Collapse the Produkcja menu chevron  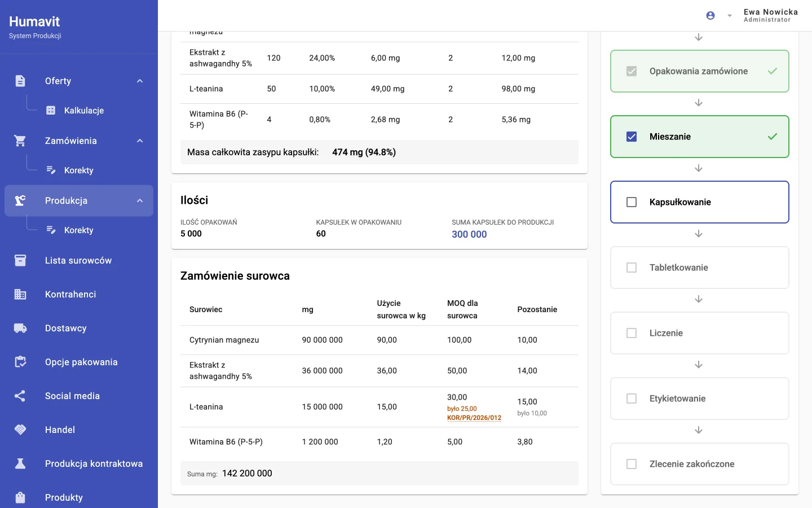(x=140, y=200)
